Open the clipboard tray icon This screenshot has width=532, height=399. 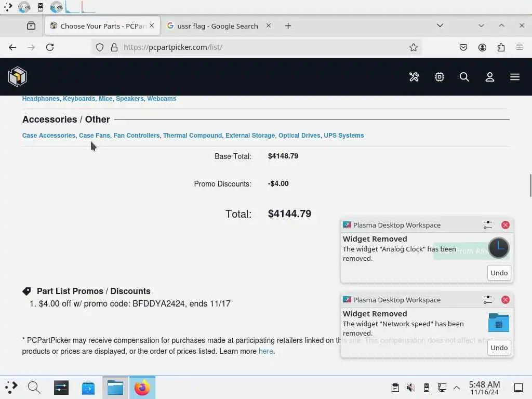pyautogui.click(x=395, y=388)
